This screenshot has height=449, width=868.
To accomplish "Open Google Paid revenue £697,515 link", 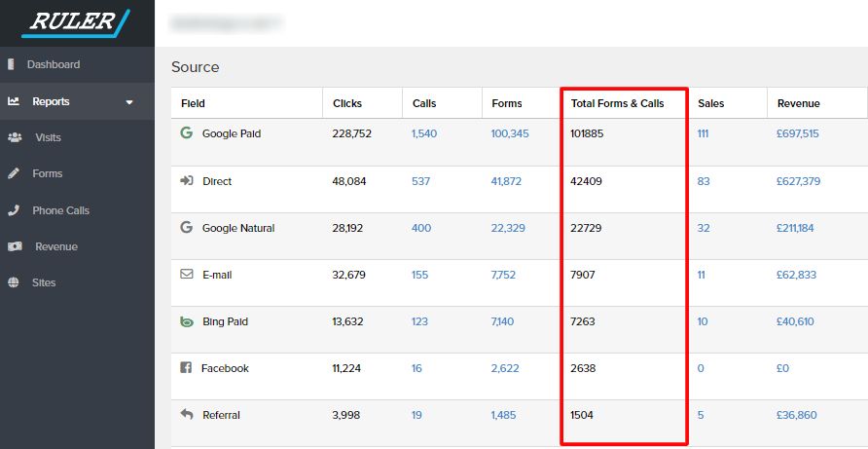I will (x=797, y=133).
